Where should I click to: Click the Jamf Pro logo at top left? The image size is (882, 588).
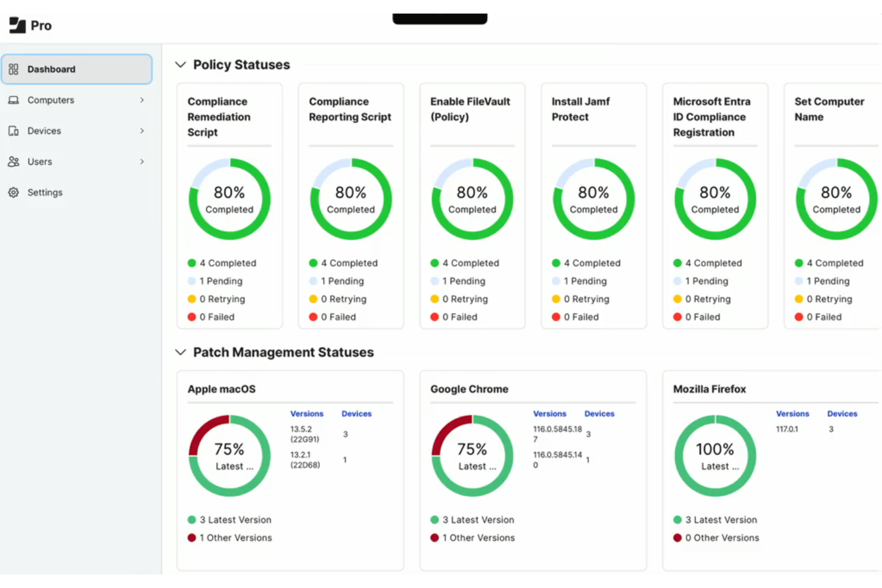click(x=16, y=25)
